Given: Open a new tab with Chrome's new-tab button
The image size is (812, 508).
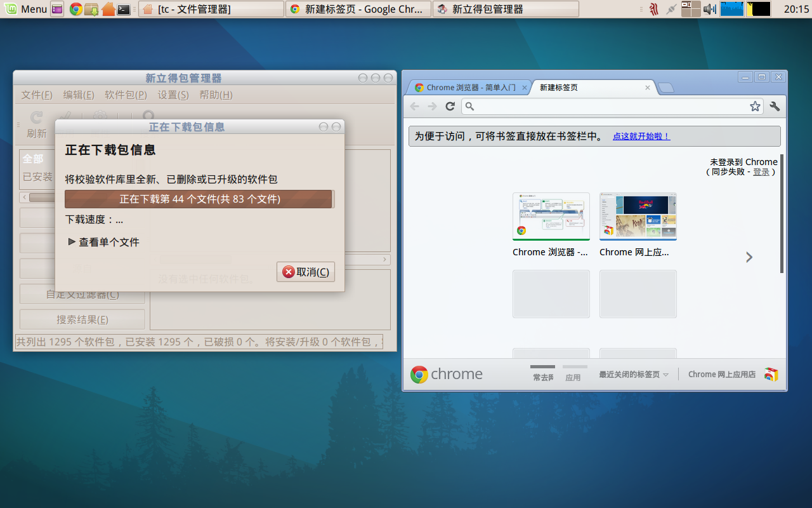Looking at the screenshot, I should (666, 88).
